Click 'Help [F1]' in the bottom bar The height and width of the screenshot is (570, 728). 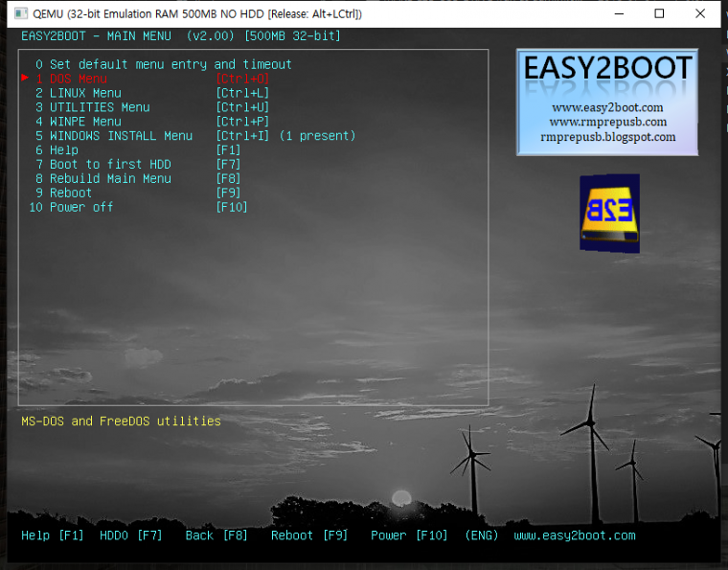tap(53, 536)
